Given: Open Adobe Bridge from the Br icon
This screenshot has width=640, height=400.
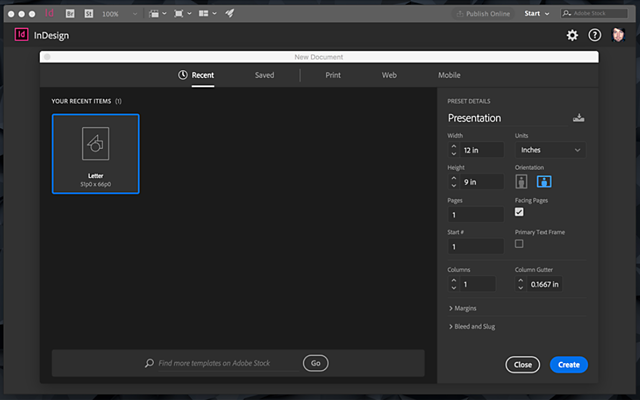Looking at the screenshot, I should pyautogui.click(x=70, y=14).
